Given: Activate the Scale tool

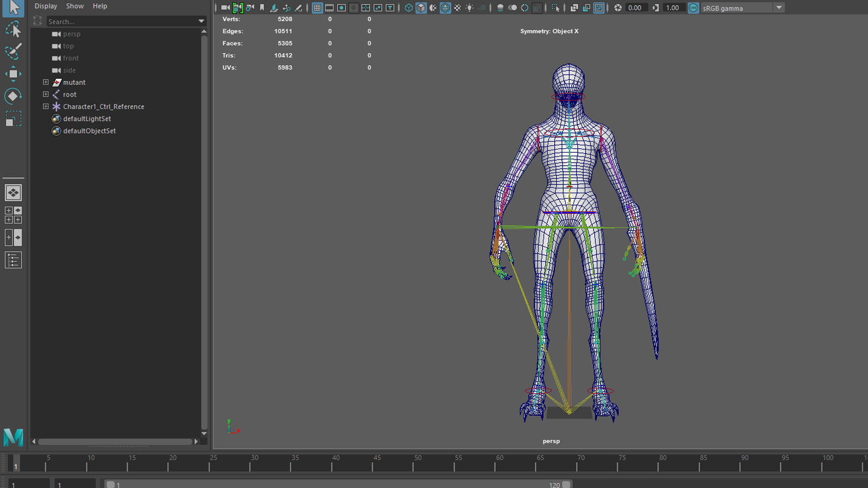Looking at the screenshot, I should 13,118.
